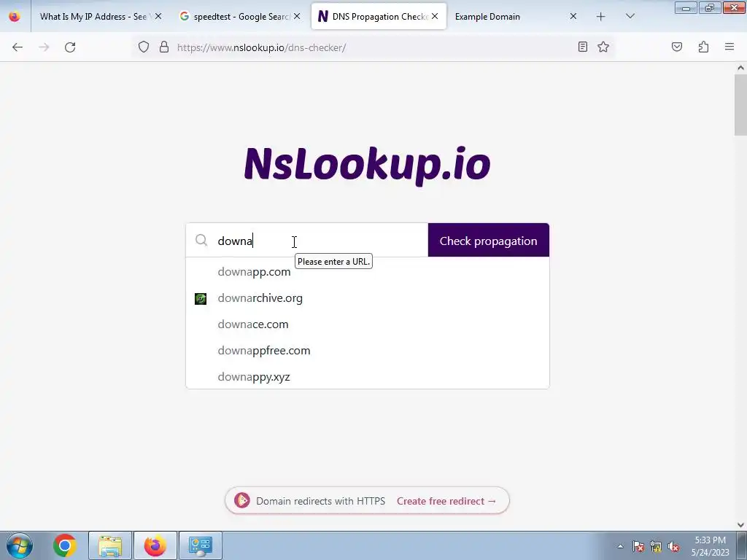Open the clock showing 5:33 PM
The image size is (747, 560).
coord(711,546)
